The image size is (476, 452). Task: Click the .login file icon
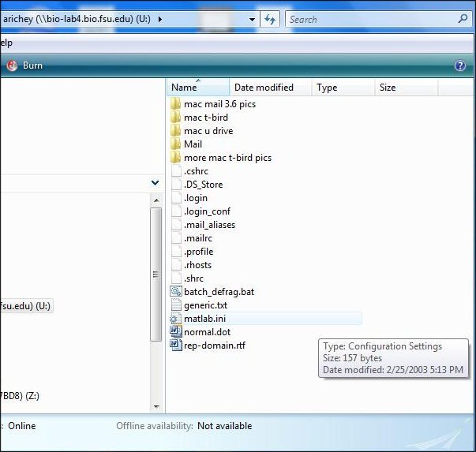point(176,198)
